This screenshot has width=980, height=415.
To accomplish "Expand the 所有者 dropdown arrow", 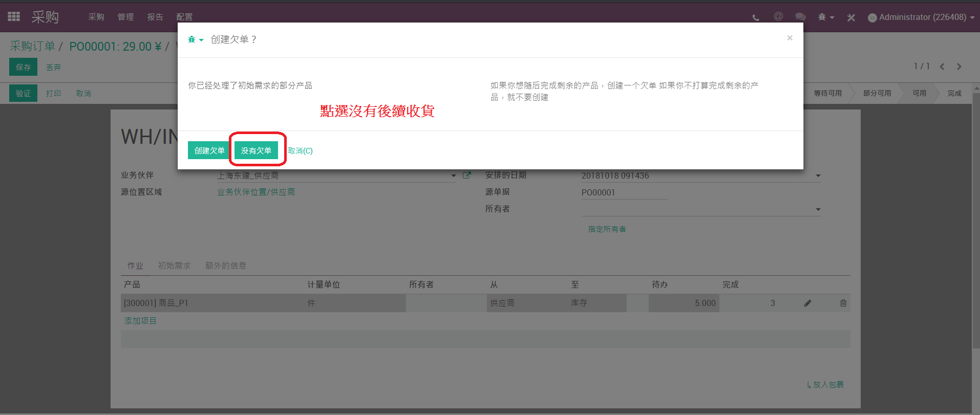I will point(818,209).
